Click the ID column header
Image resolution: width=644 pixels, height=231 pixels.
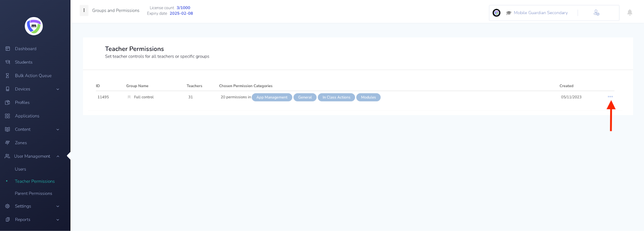click(x=98, y=86)
